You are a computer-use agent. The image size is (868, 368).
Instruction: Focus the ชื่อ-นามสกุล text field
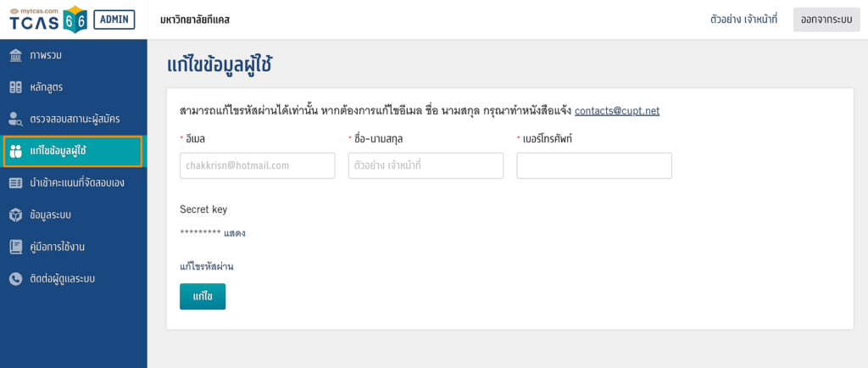click(426, 165)
